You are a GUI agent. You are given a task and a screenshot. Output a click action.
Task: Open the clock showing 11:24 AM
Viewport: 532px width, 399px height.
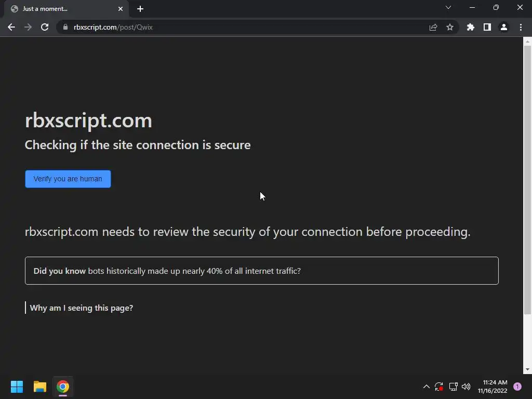493,387
